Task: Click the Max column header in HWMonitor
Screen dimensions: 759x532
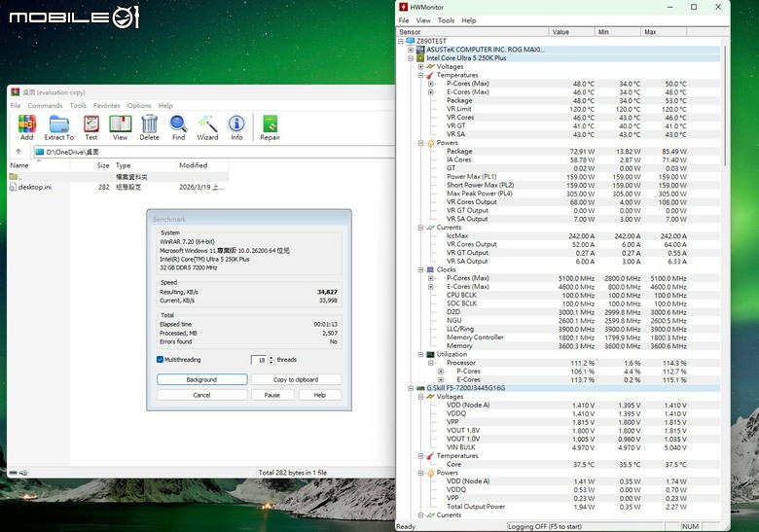Action: 664,32
